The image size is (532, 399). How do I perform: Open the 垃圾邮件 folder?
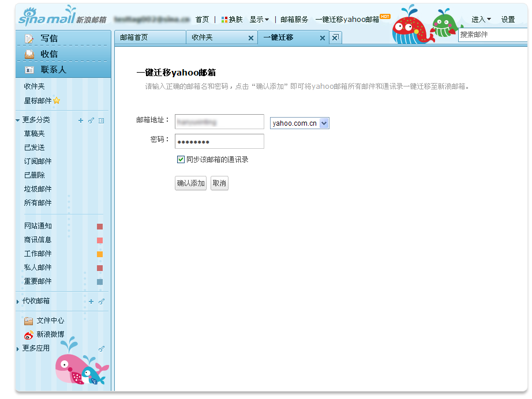coord(38,189)
